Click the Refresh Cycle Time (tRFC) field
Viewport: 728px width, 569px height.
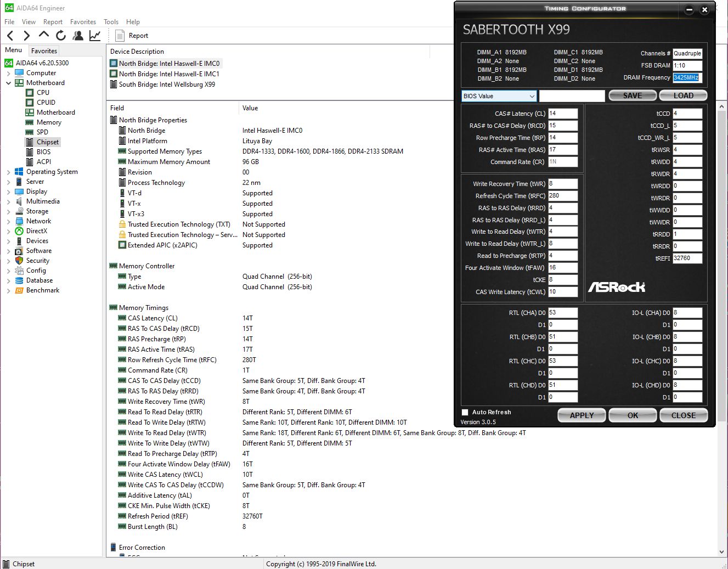(x=563, y=196)
